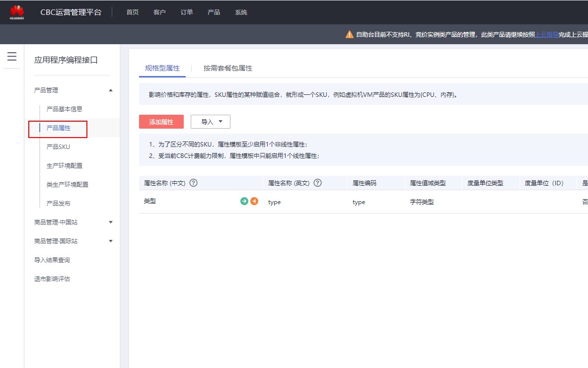
Task: Click the 属性名称 (英文) column header
Action: click(x=289, y=183)
